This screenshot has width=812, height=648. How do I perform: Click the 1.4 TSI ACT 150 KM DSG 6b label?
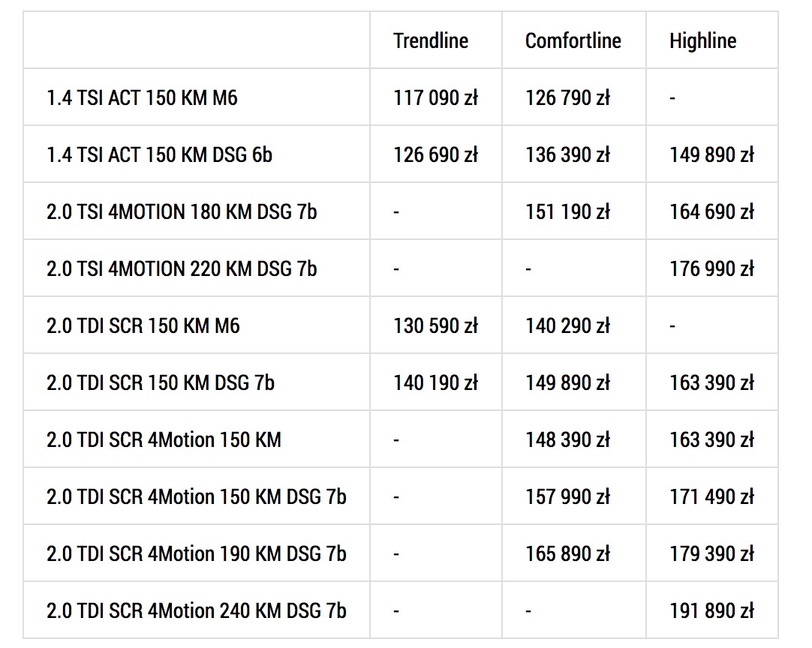click(159, 154)
